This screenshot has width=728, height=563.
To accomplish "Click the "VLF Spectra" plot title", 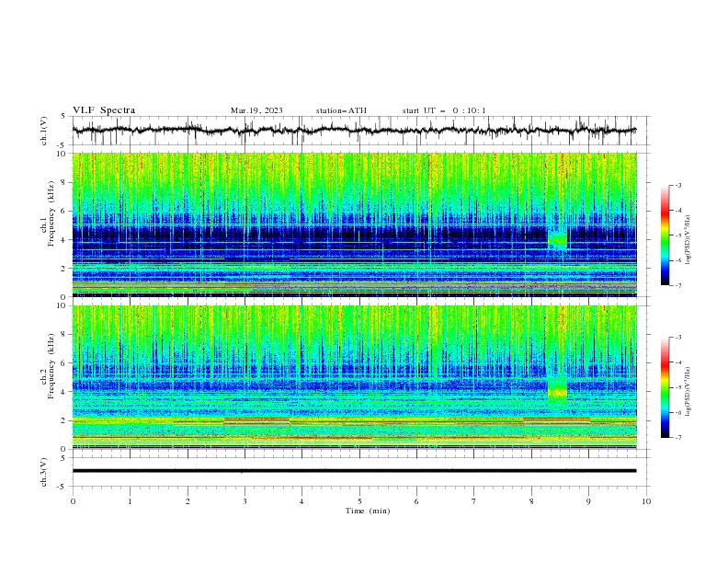I will pos(104,110).
